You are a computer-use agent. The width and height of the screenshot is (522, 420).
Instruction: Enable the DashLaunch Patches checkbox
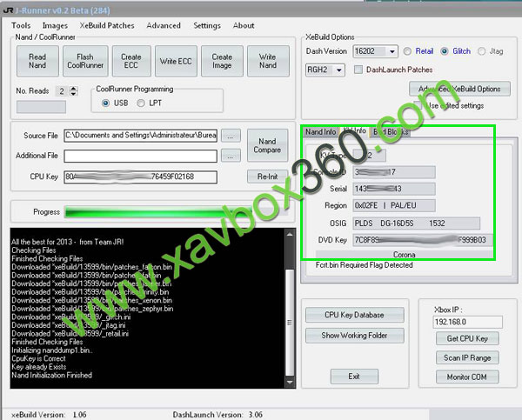(358, 70)
